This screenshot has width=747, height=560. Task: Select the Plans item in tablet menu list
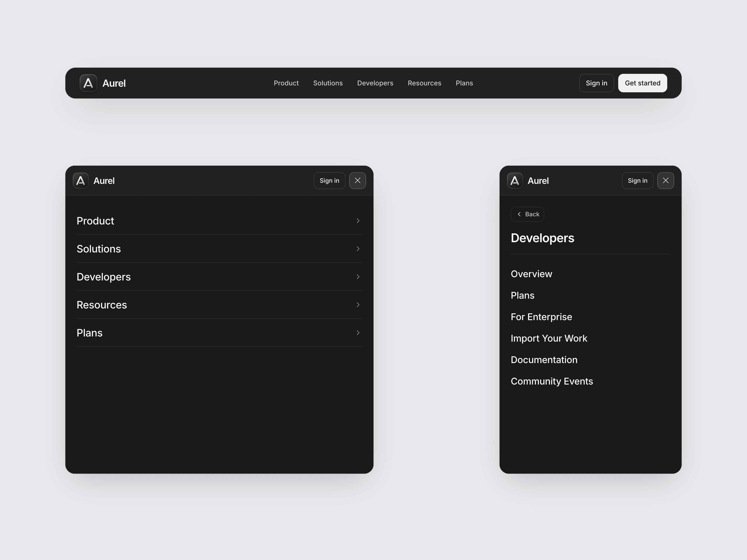point(219,333)
